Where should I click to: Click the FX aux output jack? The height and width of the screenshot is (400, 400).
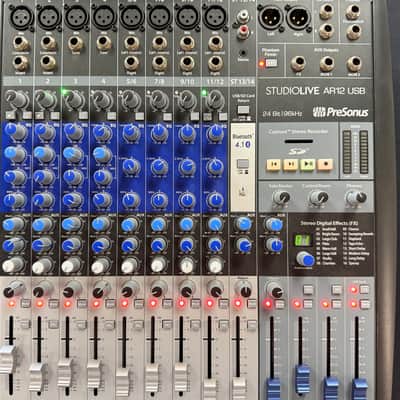point(298,63)
